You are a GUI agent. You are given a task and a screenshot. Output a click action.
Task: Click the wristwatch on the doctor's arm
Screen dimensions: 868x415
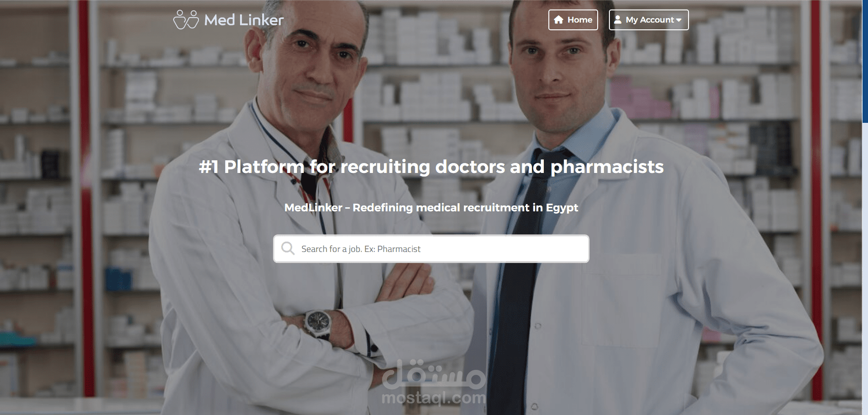click(318, 323)
